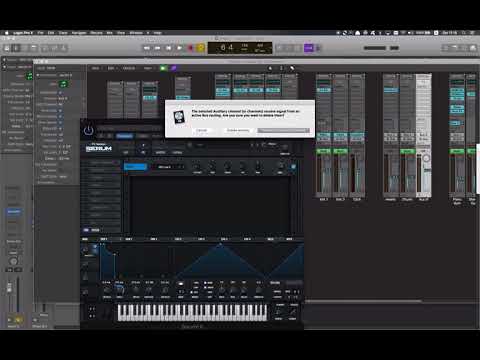Click the Cancel button in the delete dialog
This screenshot has height=360, width=480.
(x=202, y=130)
